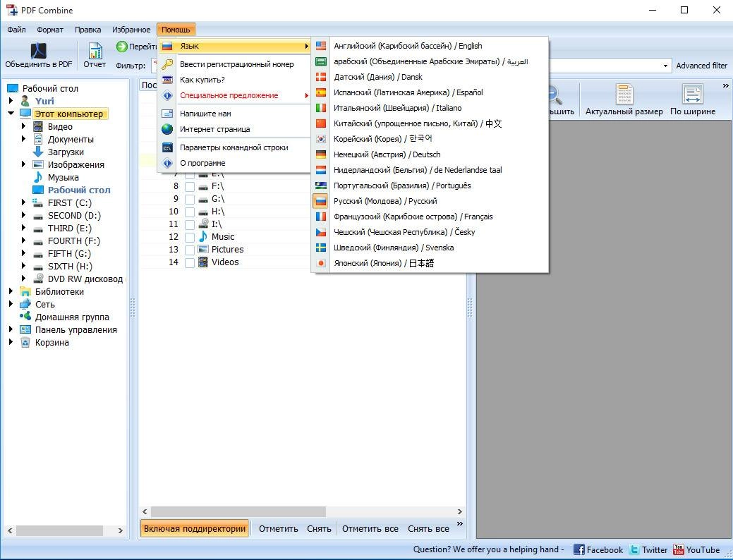Open the Избранное menu
Viewport: 733px width, 560px height.
[131, 30]
